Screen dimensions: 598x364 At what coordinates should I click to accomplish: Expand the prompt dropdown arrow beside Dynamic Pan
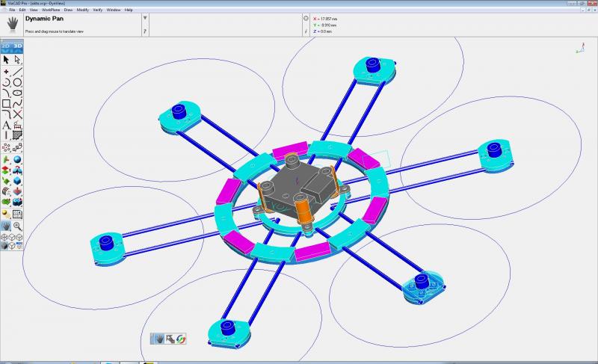[145, 18]
